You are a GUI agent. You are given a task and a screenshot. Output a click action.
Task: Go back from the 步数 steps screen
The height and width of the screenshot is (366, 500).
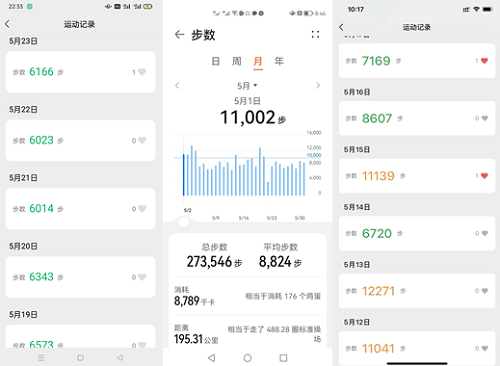(179, 35)
